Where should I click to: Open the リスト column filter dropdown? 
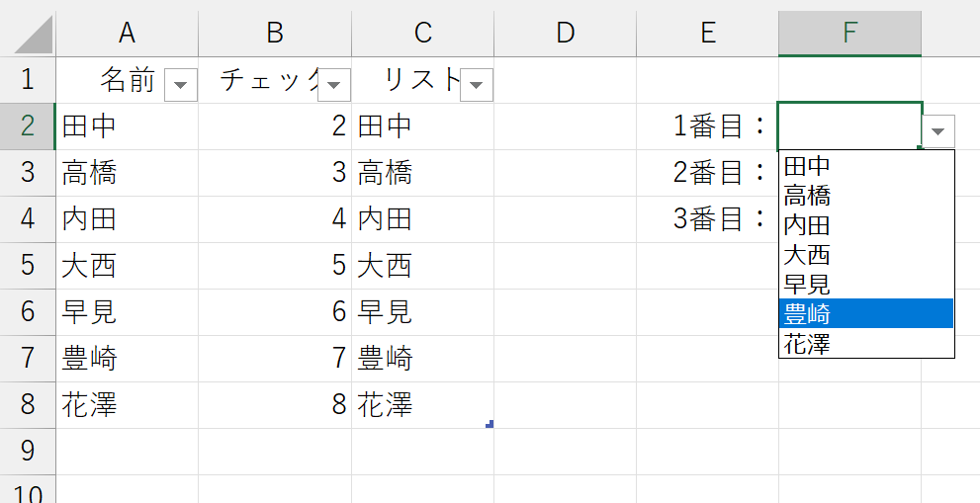click(x=477, y=85)
